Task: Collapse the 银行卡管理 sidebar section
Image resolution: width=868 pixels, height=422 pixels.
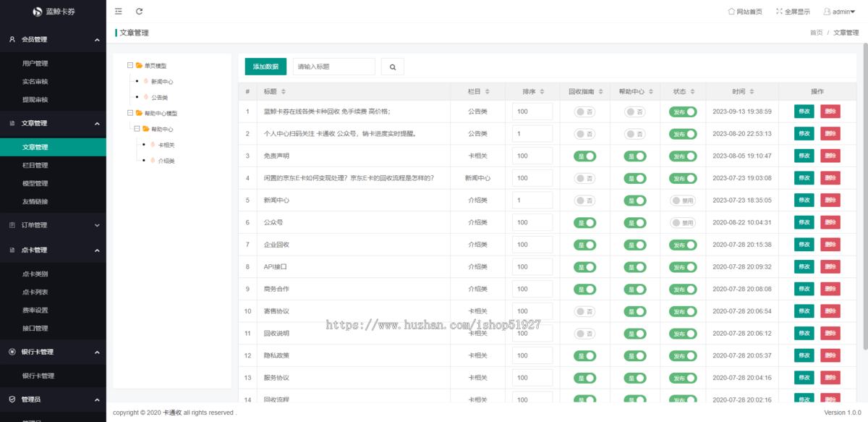Action: (53, 352)
